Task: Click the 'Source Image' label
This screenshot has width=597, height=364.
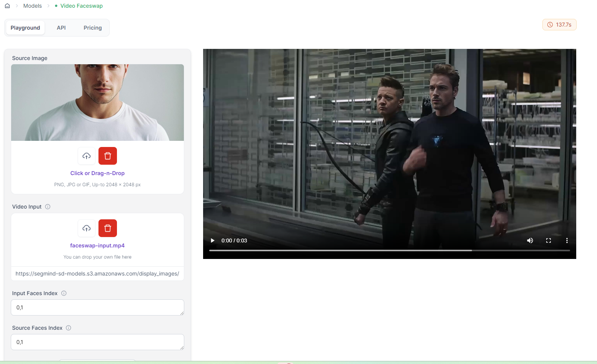Action: click(x=30, y=58)
